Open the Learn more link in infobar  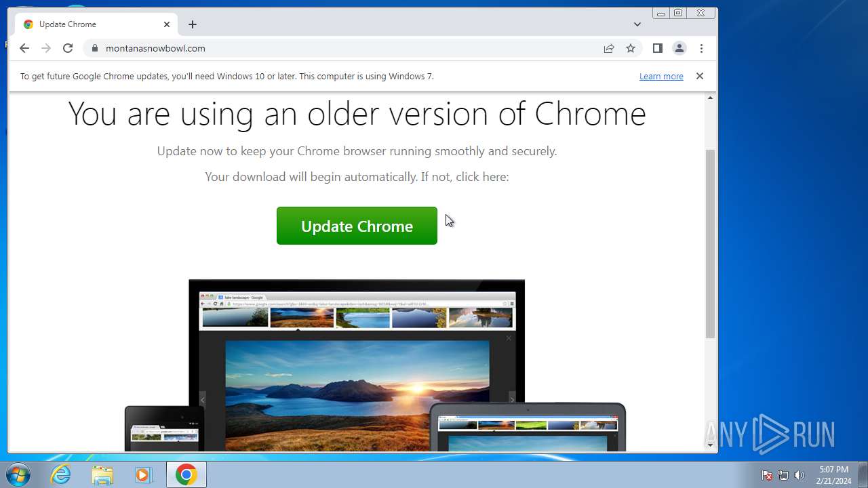[661, 77]
